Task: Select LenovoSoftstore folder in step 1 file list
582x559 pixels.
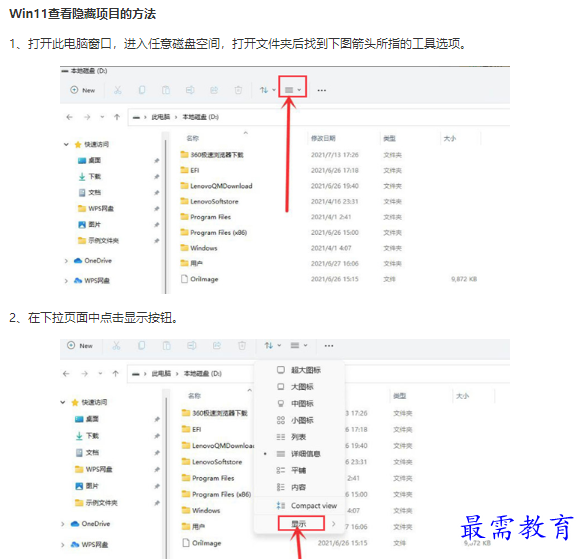Action: coord(209,202)
